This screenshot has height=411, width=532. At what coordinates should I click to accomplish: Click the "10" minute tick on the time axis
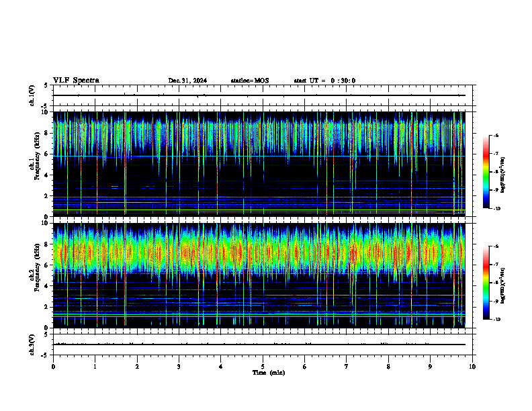[x=472, y=367]
